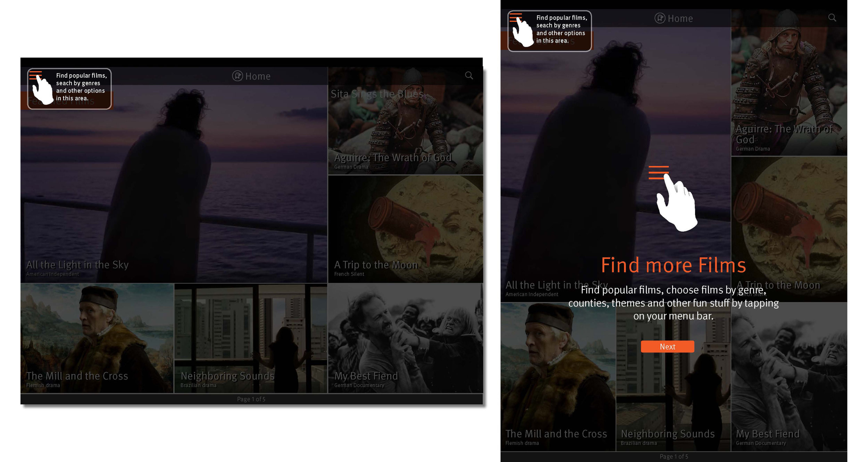Image resolution: width=868 pixels, height=462 pixels.
Task: Click Home logo icon in portrait mockup
Action: [x=660, y=18]
